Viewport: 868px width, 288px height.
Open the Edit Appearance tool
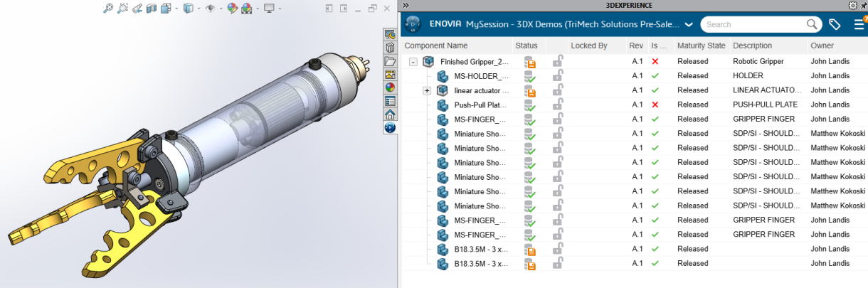click(x=232, y=9)
